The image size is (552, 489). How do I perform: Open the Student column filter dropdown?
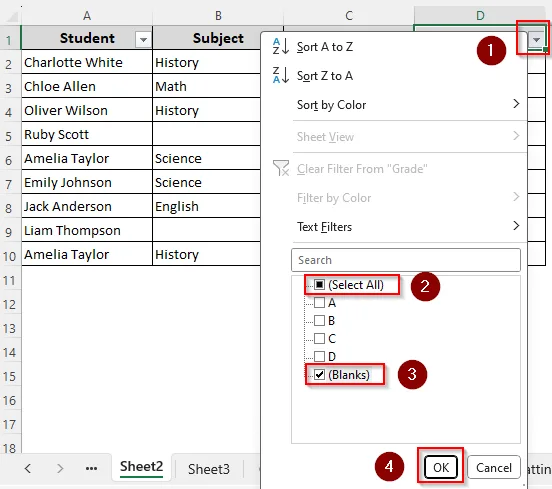pyautogui.click(x=143, y=40)
